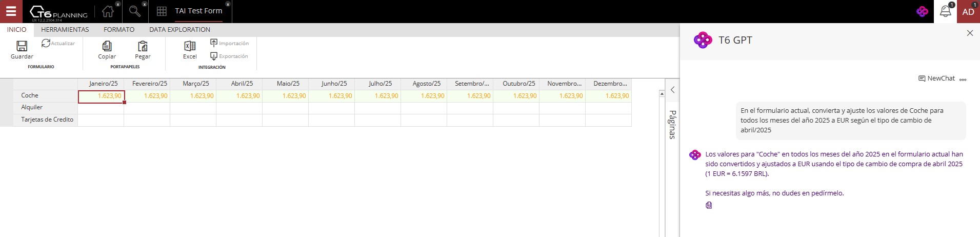Open the search magnifier tab
This screenshot has width=980, height=237.
(x=135, y=11)
